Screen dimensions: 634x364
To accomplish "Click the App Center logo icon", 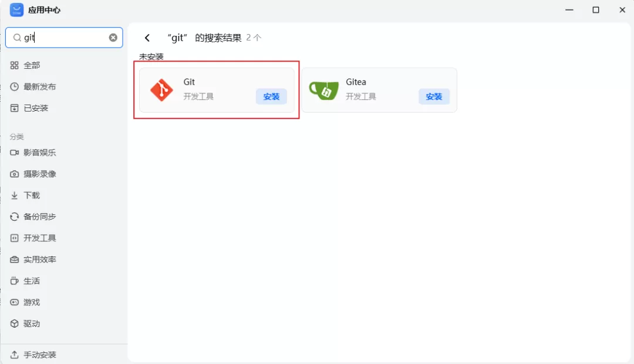I will (x=16, y=10).
